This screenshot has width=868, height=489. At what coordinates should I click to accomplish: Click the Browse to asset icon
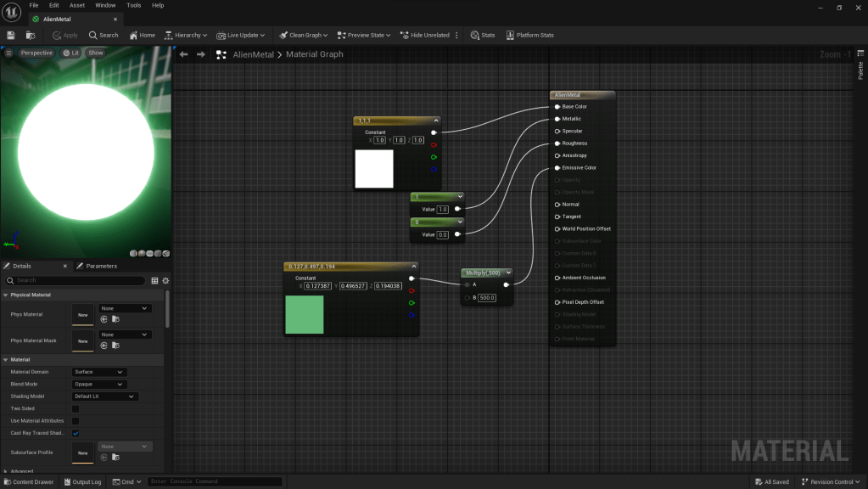coord(31,35)
